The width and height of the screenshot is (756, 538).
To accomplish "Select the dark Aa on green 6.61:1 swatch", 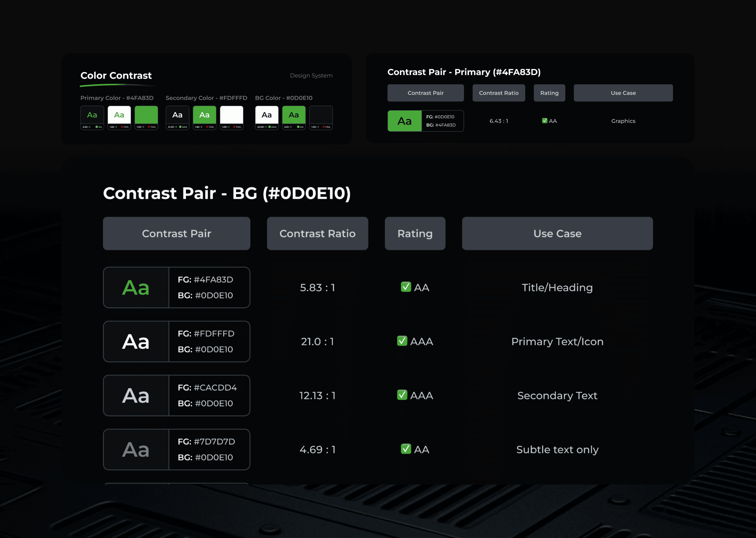I will 294,115.
